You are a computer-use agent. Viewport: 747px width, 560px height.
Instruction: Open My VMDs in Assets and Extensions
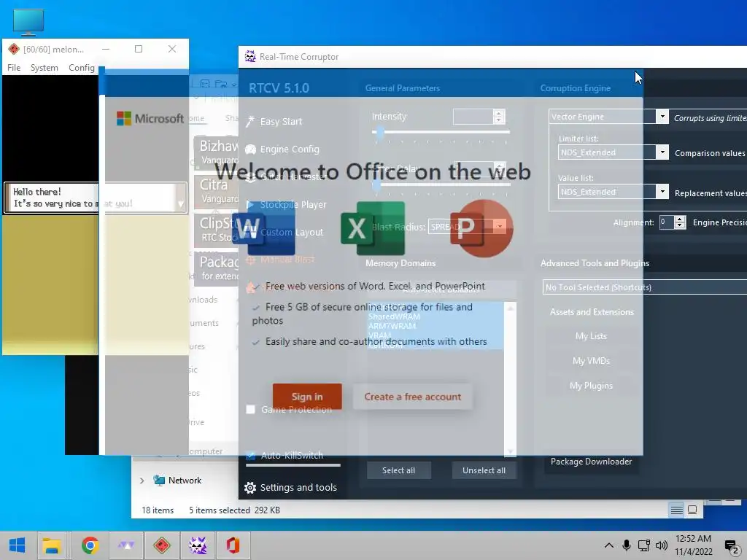coord(591,361)
